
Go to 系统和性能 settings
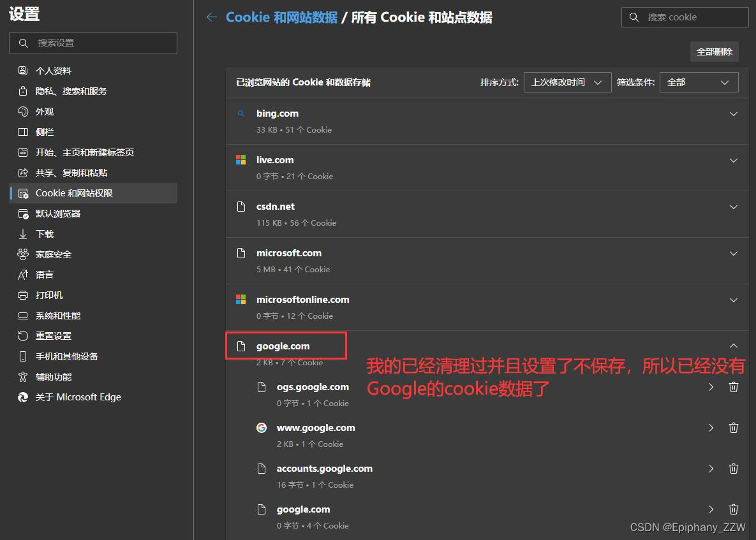(93, 316)
